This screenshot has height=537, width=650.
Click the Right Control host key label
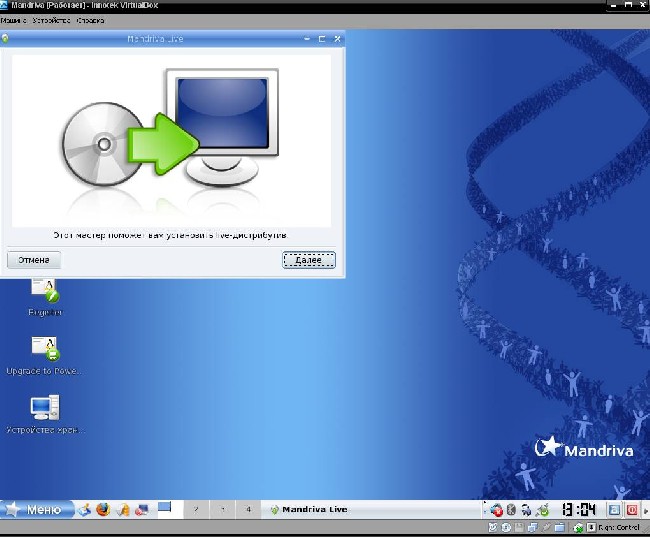tap(619, 528)
